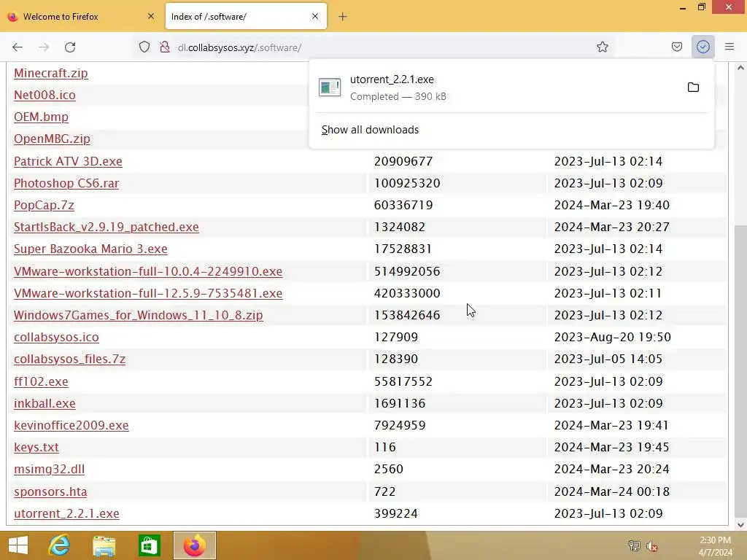The height and width of the screenshot is (560, 747).
Task: Download ff102.exe
Action: pos(41,381)
